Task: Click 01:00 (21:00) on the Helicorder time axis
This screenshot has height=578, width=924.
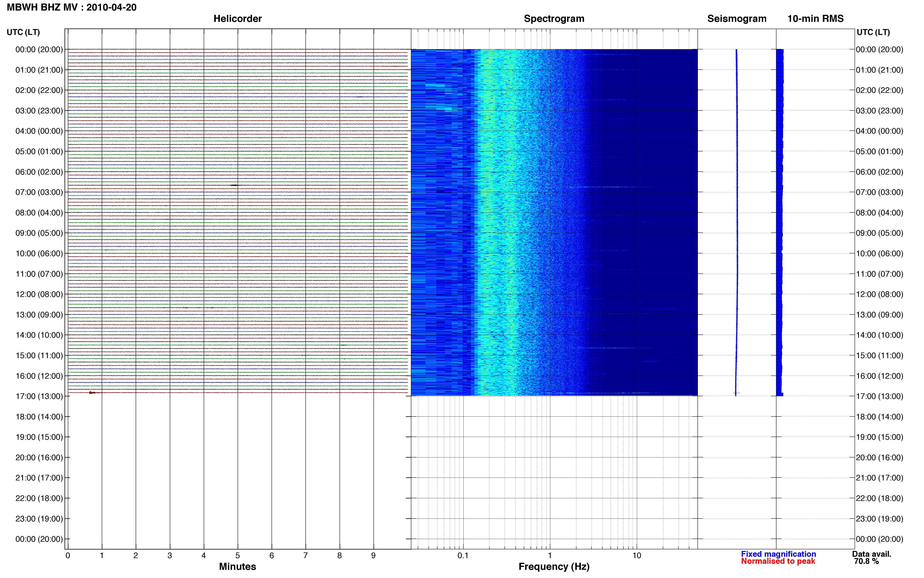Action: coord(39,70)
